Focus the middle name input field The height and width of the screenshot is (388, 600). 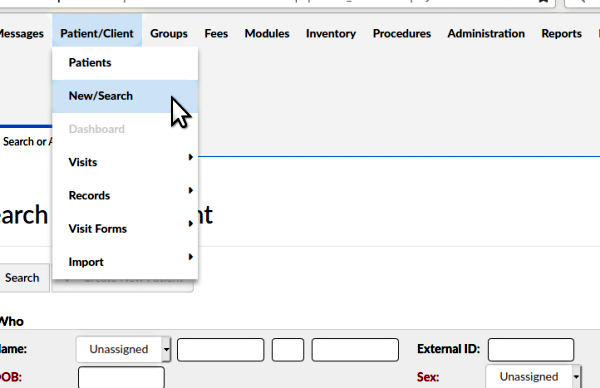(288, 350)
